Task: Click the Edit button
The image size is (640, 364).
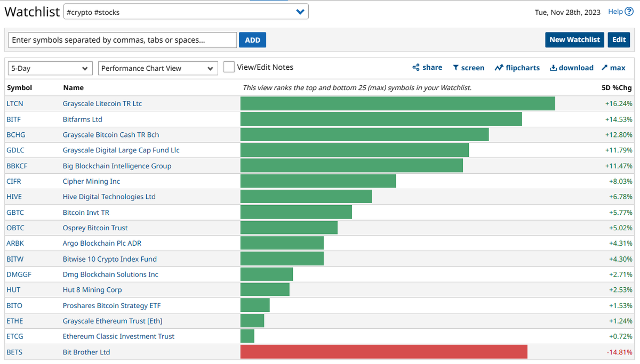Action: tap(619, 39)
